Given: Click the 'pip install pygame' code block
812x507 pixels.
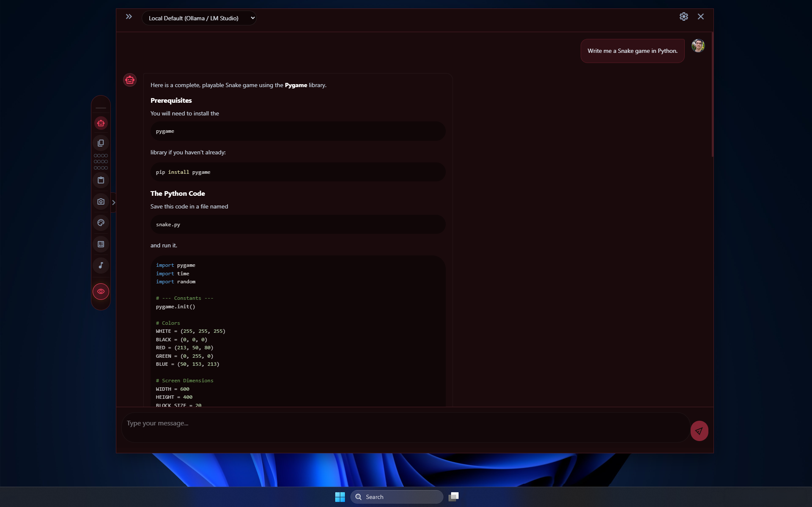Looking at the screenshot, I should tap(298, 172).
